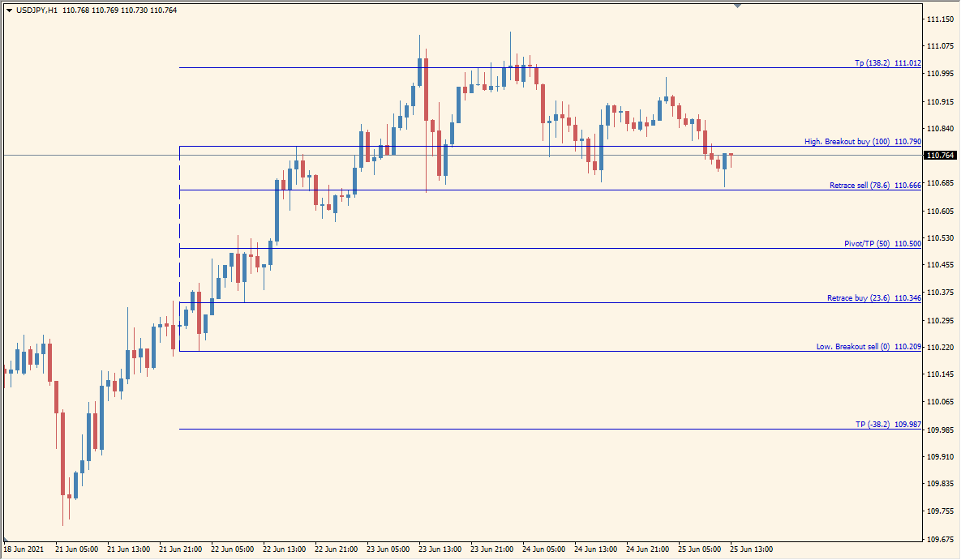
Task: Click the 109.755 price scale value
Action: point(940,511)
